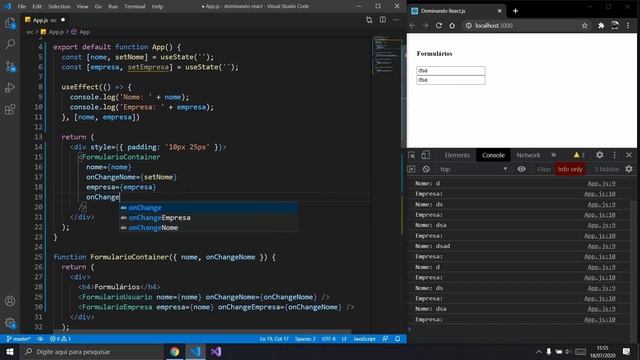Change indentation via 'Spaces: 2' status
The height and width of the screenshot is (360, 640).
(305, 339)
